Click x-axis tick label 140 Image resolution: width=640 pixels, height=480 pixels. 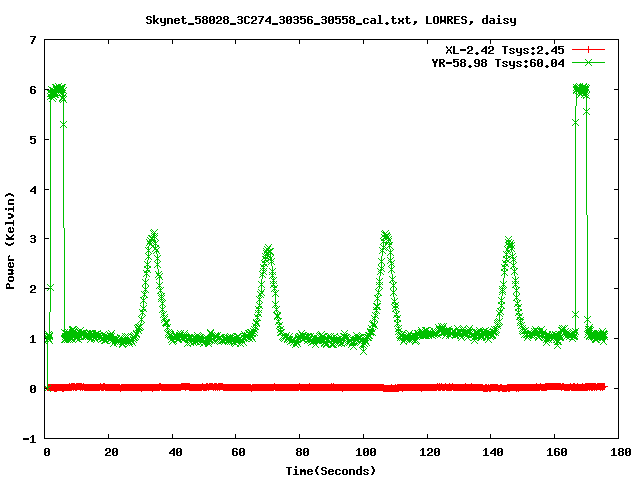(493, 452)
